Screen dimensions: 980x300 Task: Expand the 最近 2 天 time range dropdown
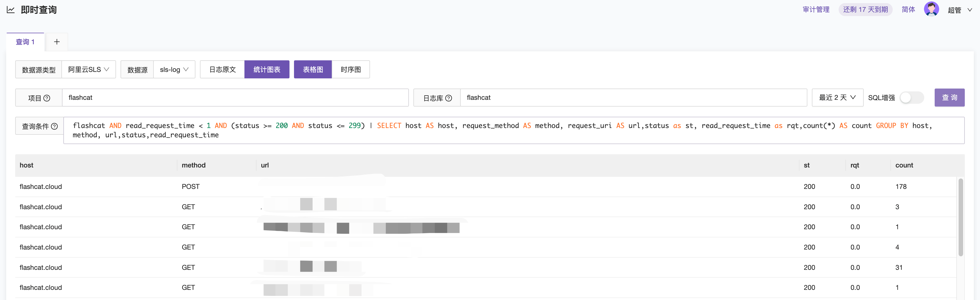(837, 98)
